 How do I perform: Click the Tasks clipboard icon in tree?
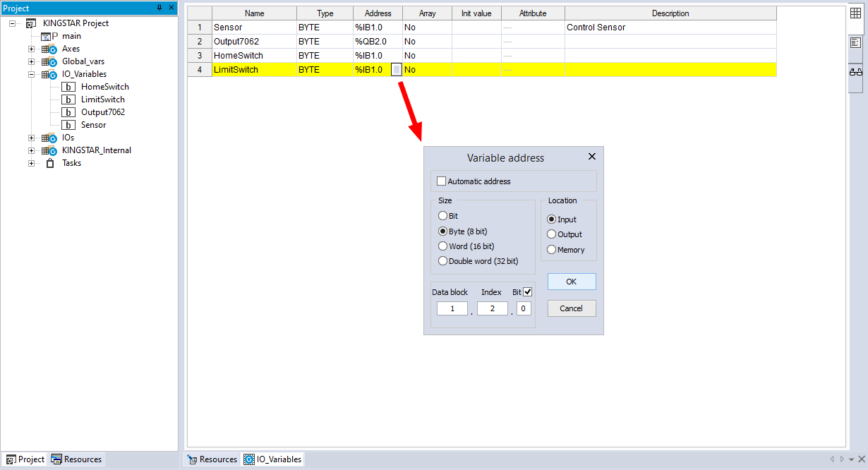click(x=49, y=163)
